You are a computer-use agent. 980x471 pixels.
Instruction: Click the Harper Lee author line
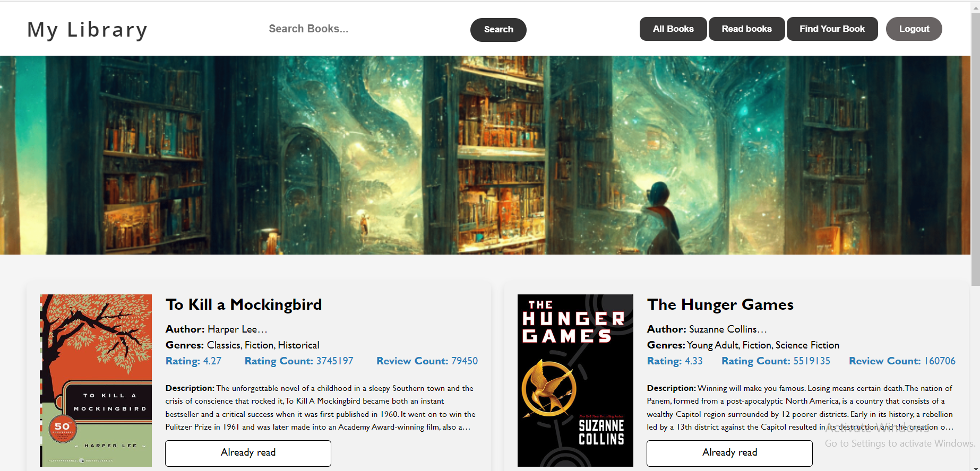click(x=216, y=329)
